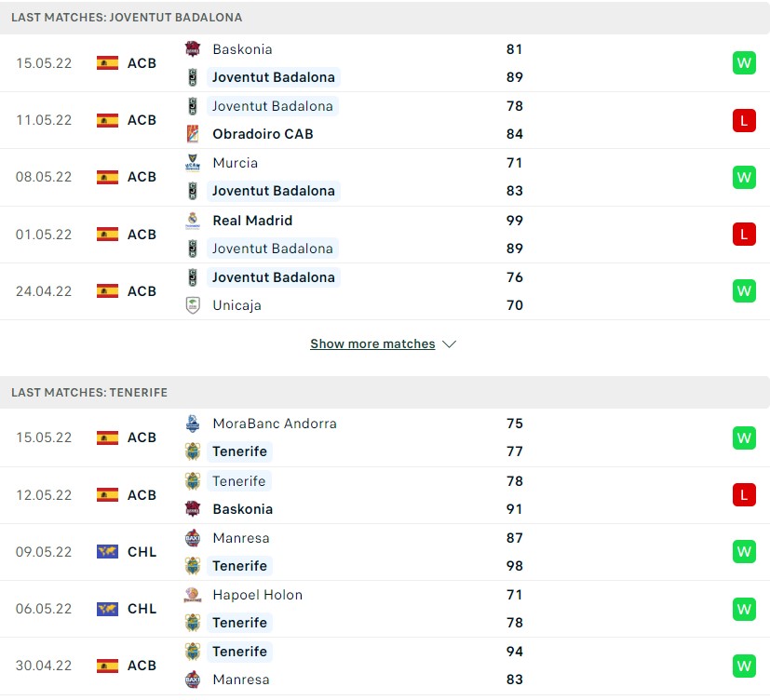This screenshot has height=700, width=770.
Task: Click the Real Madrid crest icon
Action: click(x=193, y=221)
